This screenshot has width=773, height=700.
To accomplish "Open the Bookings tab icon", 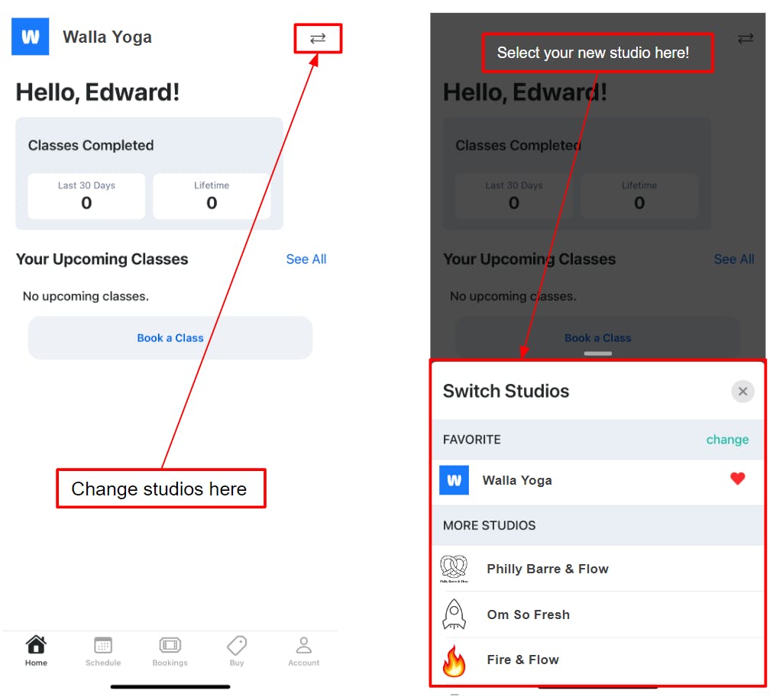I will click(x=170, y=645).
